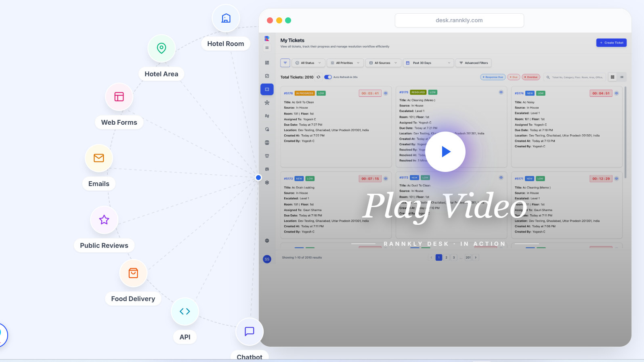Switch to list view layout
This screenshot has height=362, width=644.
(622, 77)
